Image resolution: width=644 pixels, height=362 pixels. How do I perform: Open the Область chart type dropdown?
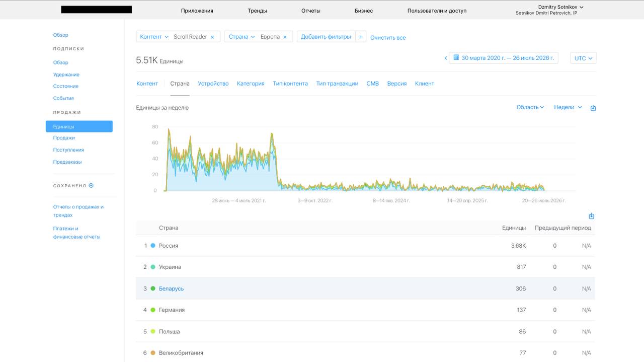tap(530, 107)
